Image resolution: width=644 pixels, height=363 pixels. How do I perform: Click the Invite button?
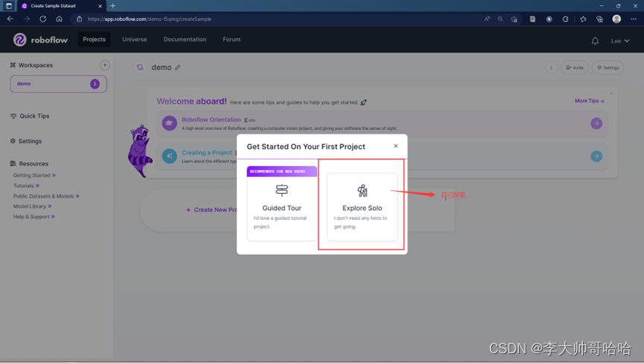pyautogui.click(x=575, y=67)
